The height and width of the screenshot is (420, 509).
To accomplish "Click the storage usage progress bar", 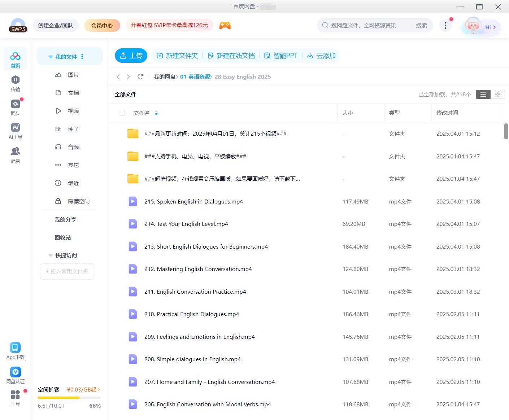I will 69,398.
